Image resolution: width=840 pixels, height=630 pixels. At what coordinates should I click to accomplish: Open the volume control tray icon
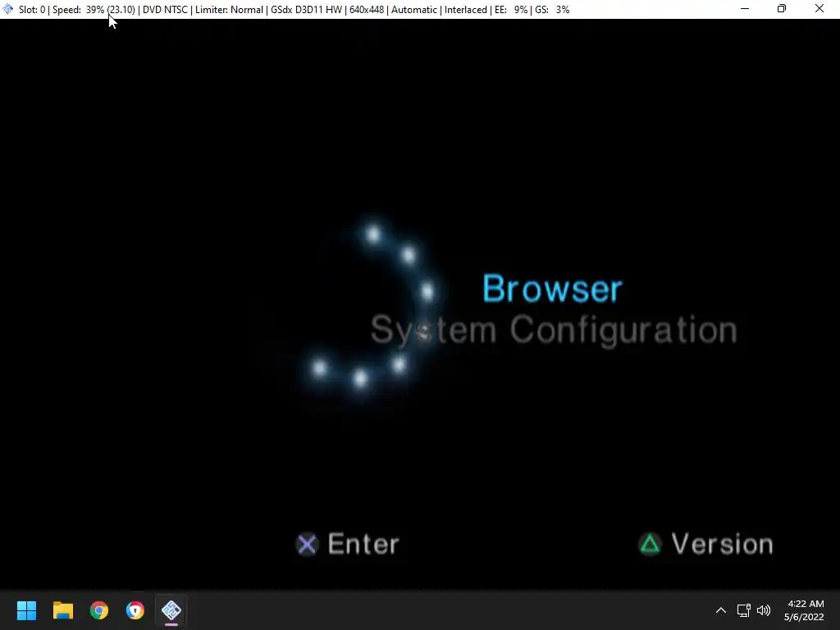click(764, 610)
